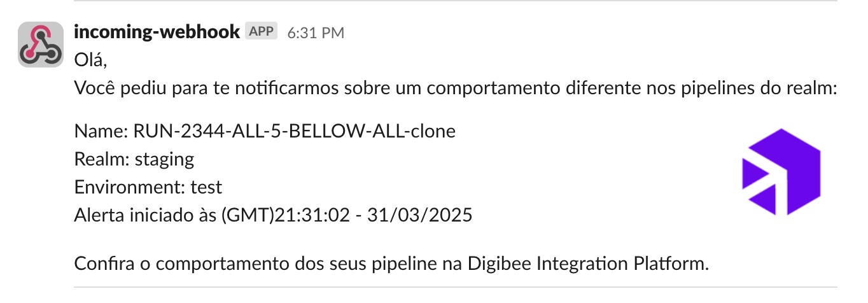Click the "Environment:" field label
This screenshot has width=868, height=303.
tap(130, 187)
